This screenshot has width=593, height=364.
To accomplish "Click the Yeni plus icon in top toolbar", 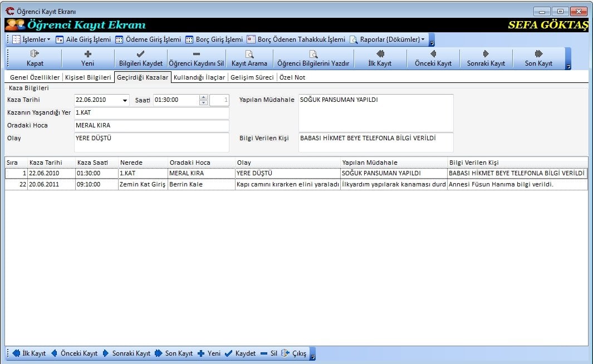I will point(87,54).
